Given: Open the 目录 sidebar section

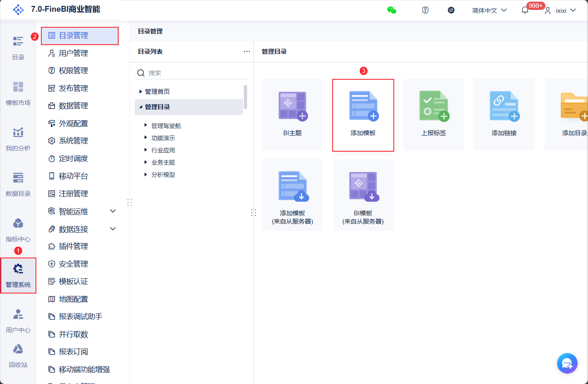Looking at the screenshot, I should click(x=18, y=48).
